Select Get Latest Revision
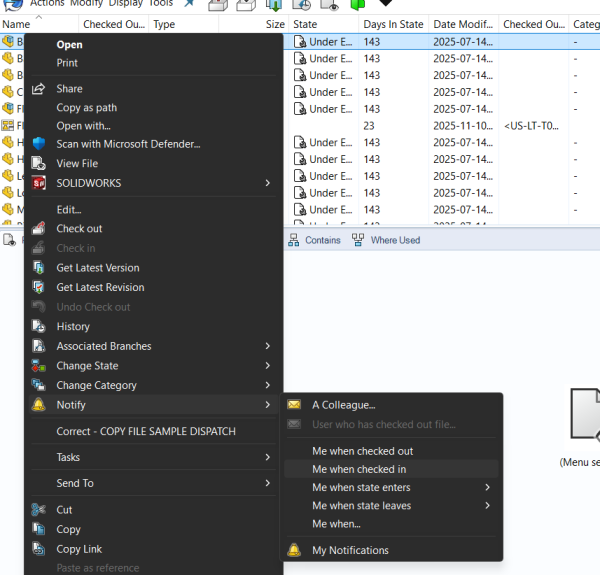The height and width of the screenshot is (575, 600). (x=100, y=288)
